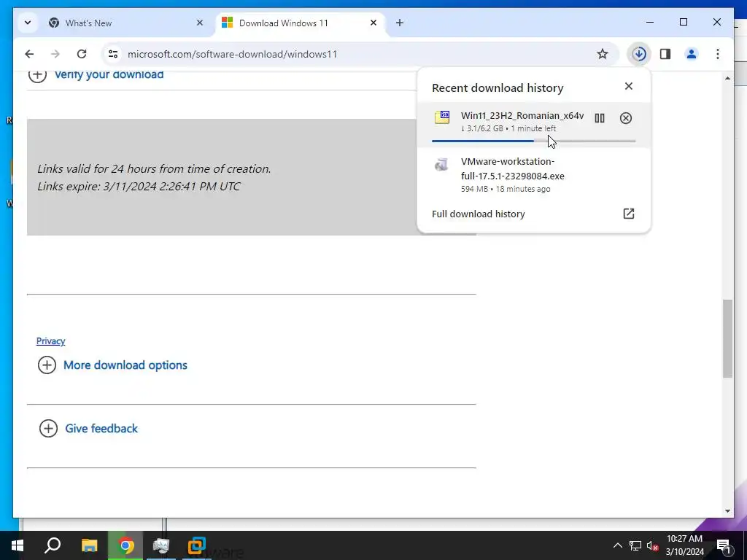The height and width of the screenshot is (560, 747).
Task: Close the What's New tab
Action: tap(200, 23)
